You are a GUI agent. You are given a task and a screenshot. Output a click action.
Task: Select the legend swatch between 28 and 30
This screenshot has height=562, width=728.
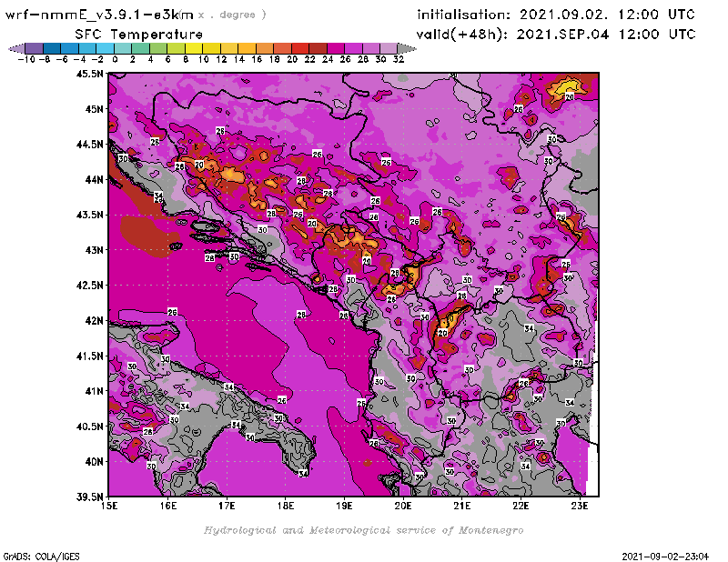click(370, 48)
